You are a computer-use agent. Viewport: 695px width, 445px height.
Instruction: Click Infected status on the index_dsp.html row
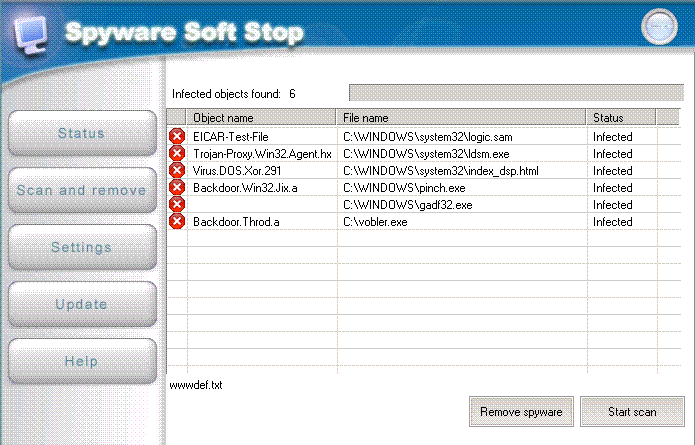[x=613, y=171]
